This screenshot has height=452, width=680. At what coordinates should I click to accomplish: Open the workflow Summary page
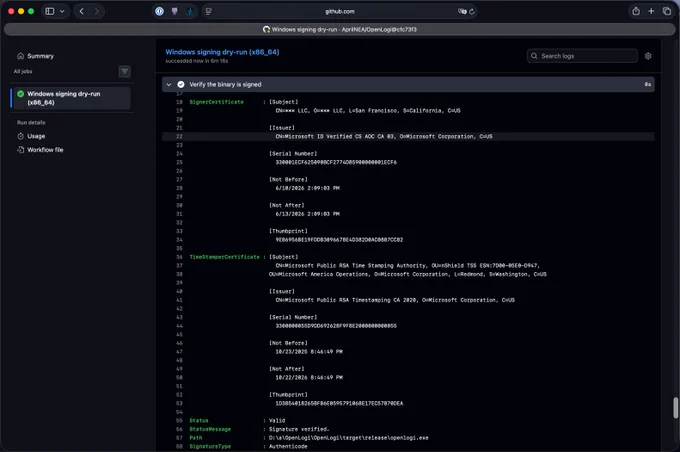pos(40,56)
